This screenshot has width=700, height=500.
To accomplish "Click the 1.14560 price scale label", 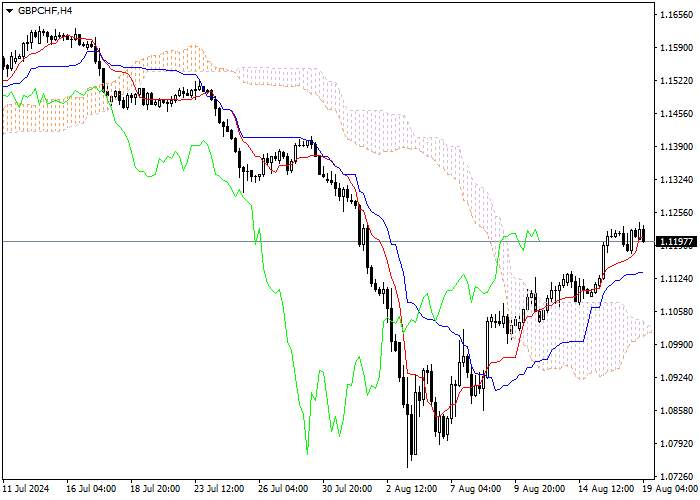I will tap(676, 114).
